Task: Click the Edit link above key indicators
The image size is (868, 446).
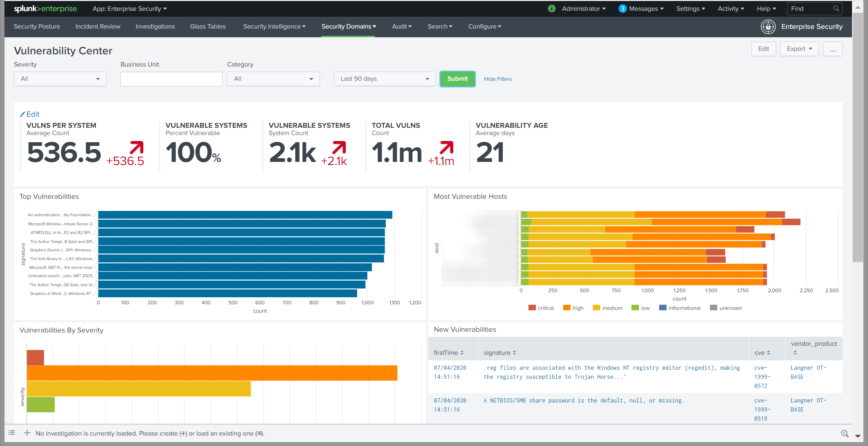Action: click(x=33, y=114)
